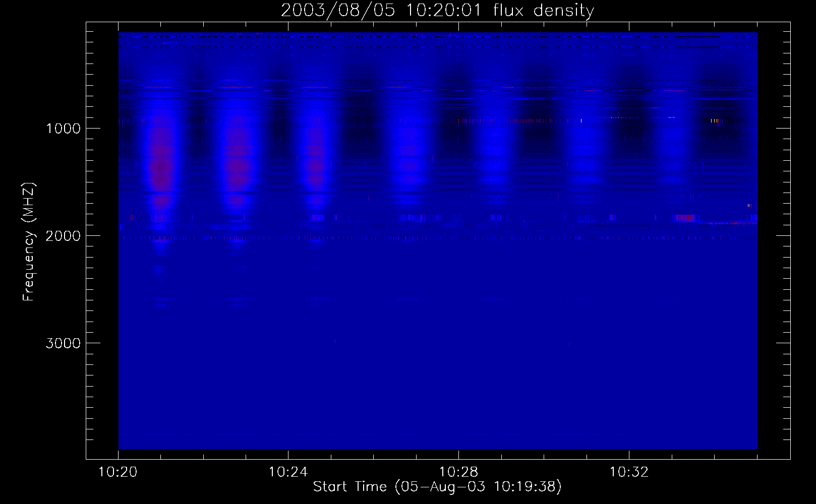Click the 10:28 time tick label

click(458, 472)
